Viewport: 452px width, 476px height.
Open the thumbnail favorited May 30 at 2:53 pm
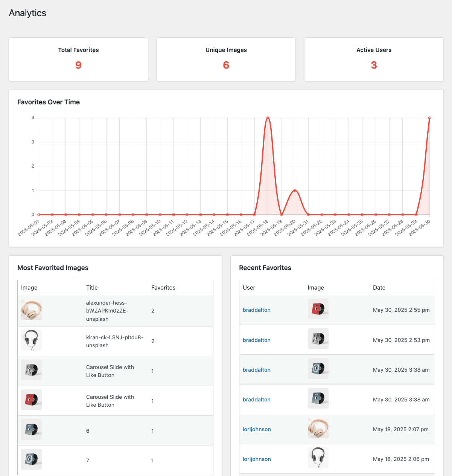[318, 339]
